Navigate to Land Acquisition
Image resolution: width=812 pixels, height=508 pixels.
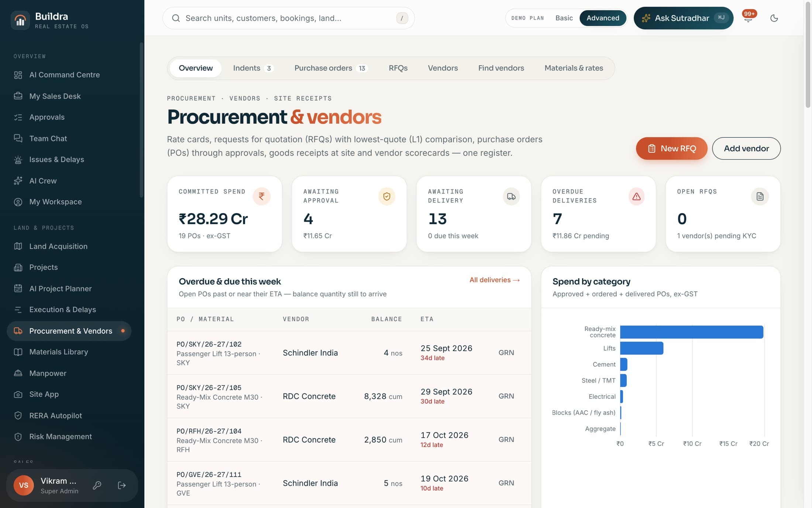(69, 246)
